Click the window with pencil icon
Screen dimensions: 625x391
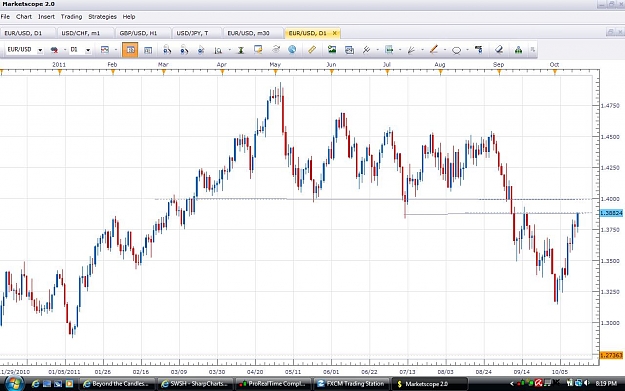[258, 49]
